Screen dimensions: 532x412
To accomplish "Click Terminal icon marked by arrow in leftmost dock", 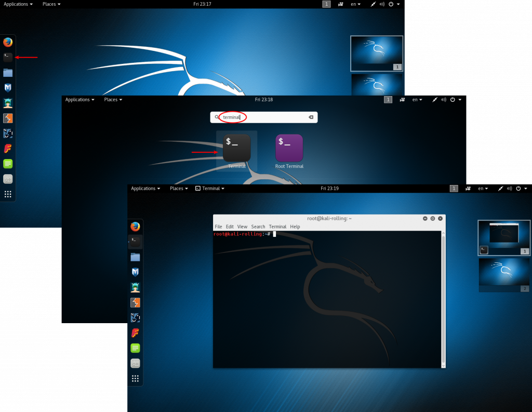I will click(8, 57).
